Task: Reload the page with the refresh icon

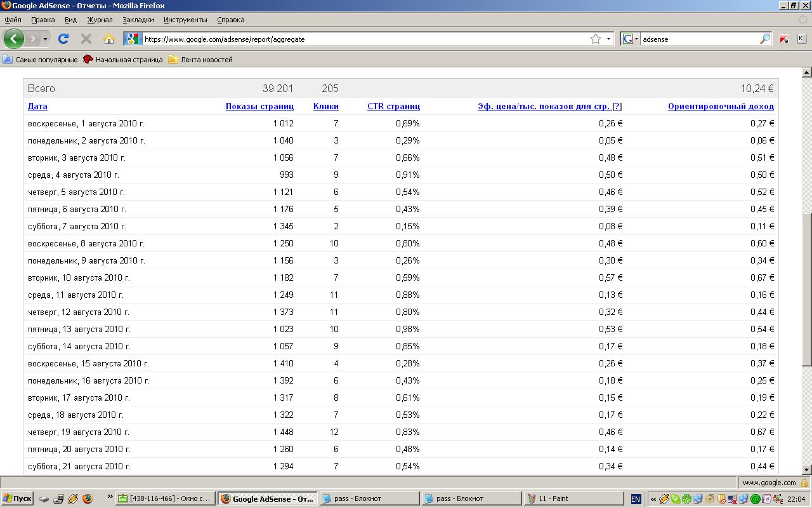Action: click(63, 39)
